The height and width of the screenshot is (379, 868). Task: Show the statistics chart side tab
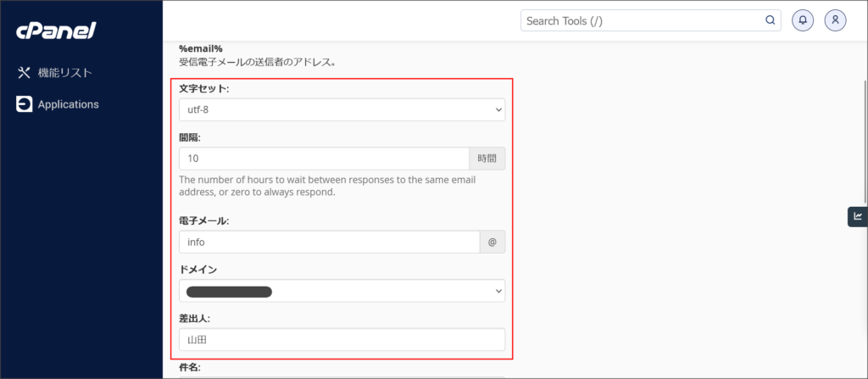[857, 216]
